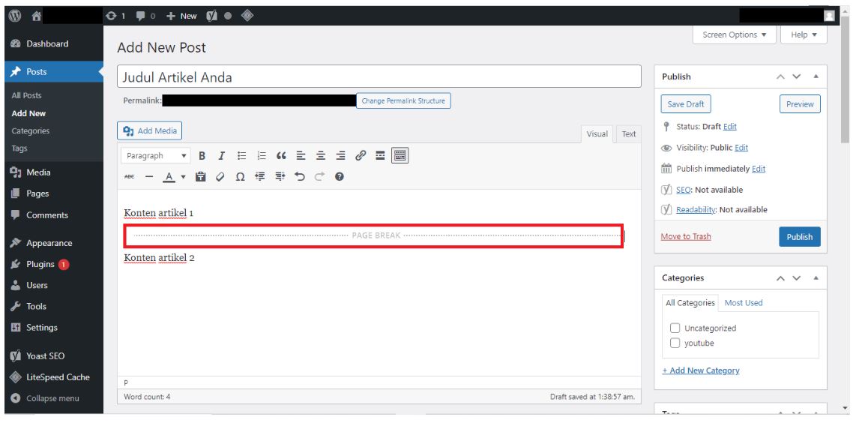Viewport: 868px width, 423px height.
Task: Insert Read More tag
Action: pyautogui.click(x=380, y=156)
